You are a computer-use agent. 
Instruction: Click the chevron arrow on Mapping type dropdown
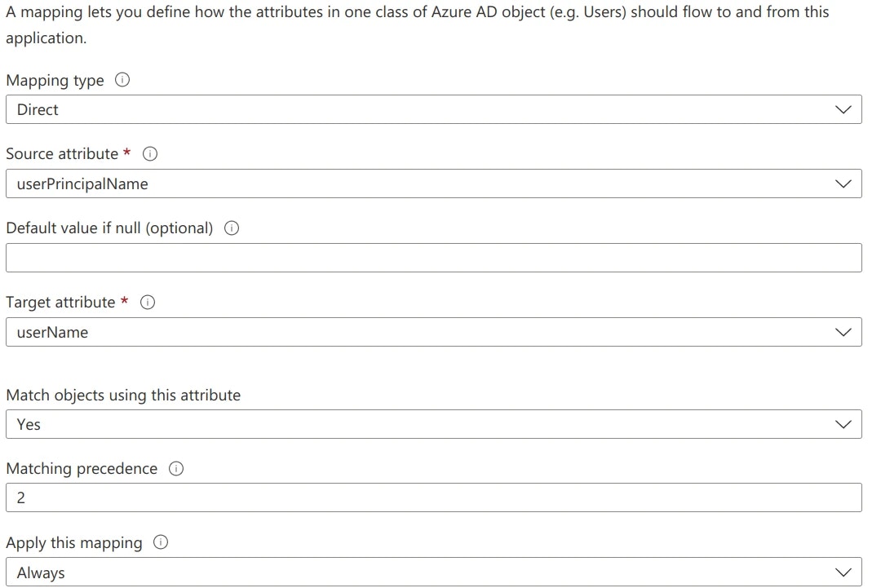click(844, 110)
